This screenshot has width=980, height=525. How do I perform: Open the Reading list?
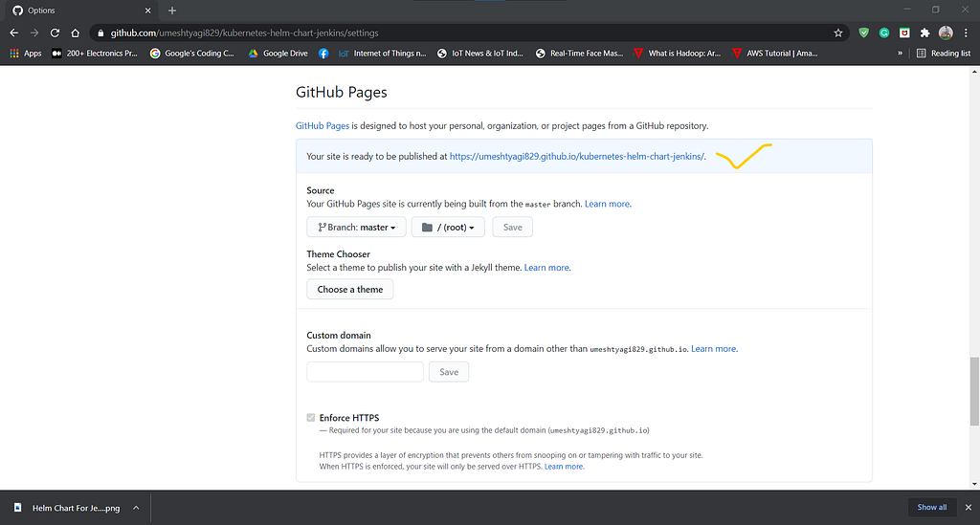(943, 54)
